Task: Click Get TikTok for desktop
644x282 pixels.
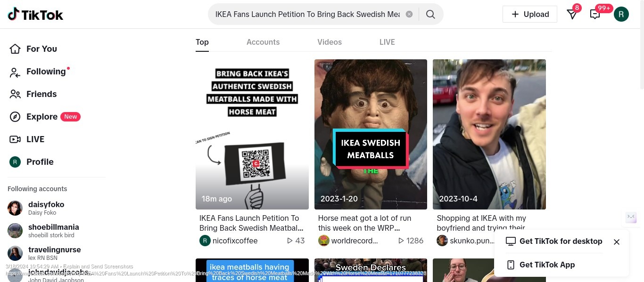Action: click(x=554, y=241)
